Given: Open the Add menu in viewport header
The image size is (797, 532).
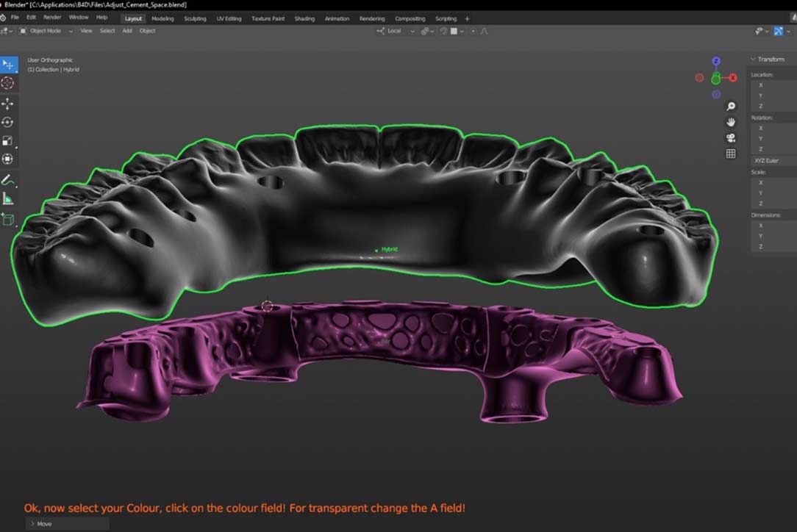Looking at the screenshot, I should pos(127,31).
